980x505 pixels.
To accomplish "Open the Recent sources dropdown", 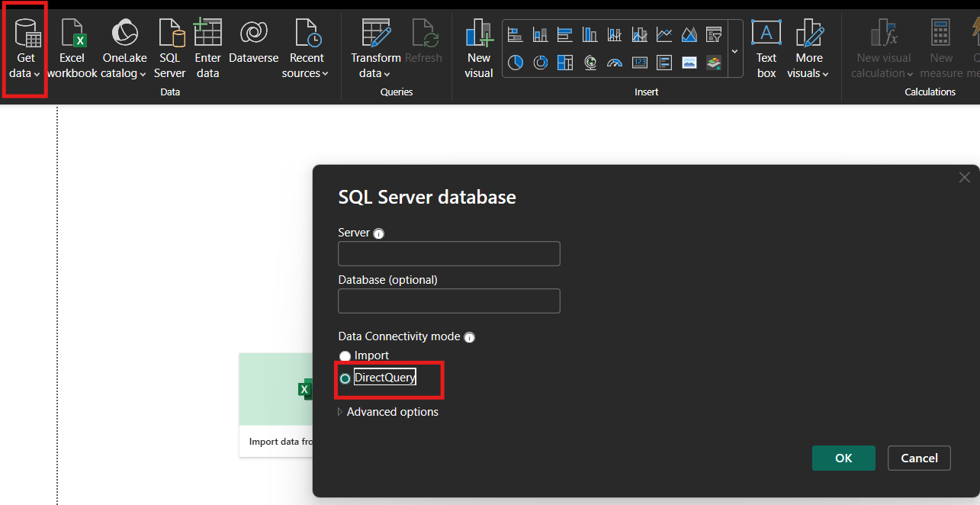I will [x=307, y=50].
